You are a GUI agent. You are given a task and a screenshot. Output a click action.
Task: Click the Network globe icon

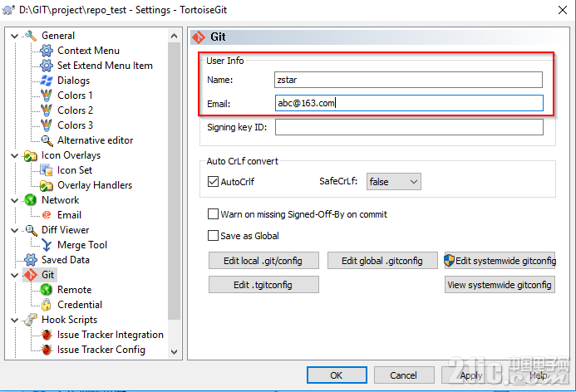coord(31,200)
